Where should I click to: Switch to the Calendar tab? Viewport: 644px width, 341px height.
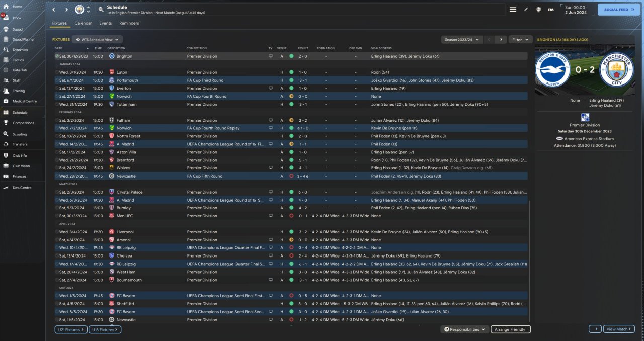click(83, 23)
